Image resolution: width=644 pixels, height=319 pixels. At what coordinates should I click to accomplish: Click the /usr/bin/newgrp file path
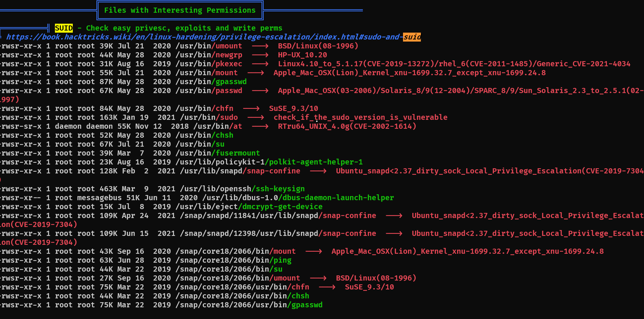tap(209, 55)
